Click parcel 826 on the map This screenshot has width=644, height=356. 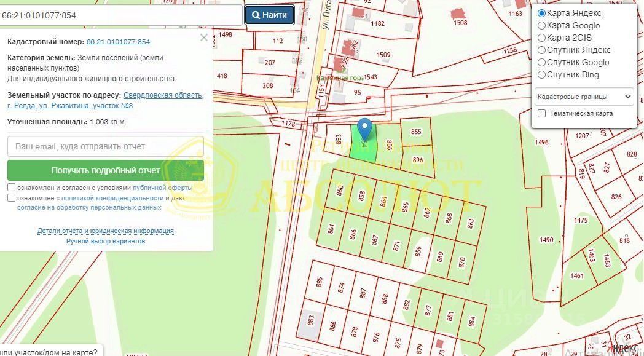pos(616,197)
